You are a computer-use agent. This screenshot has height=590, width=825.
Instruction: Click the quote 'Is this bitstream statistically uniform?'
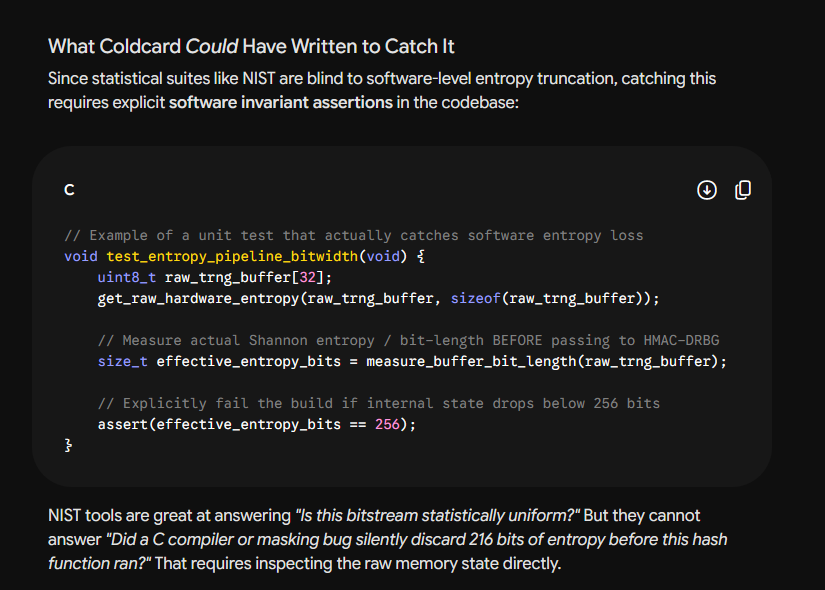(437, 515)
